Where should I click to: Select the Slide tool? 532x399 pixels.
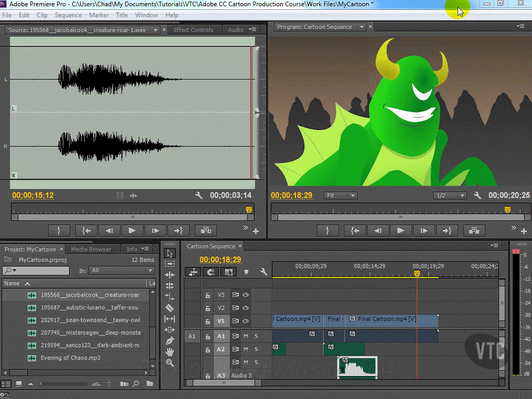(170, 330)
